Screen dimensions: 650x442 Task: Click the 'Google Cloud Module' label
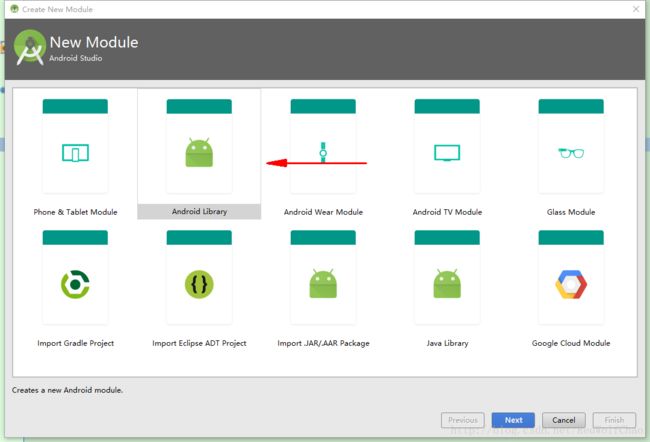pyautogui.click(x=571, y=343)
